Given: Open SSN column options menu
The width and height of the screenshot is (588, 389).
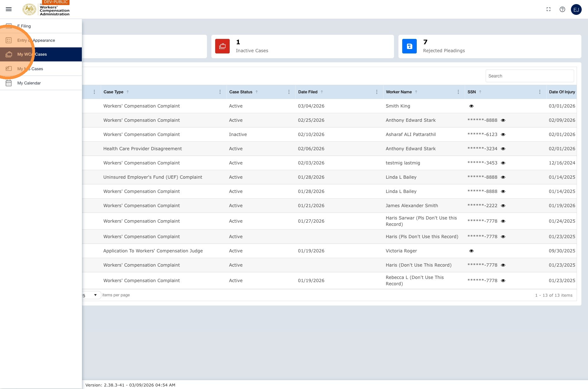Looking at the screenshot, I should pos(540,92).
